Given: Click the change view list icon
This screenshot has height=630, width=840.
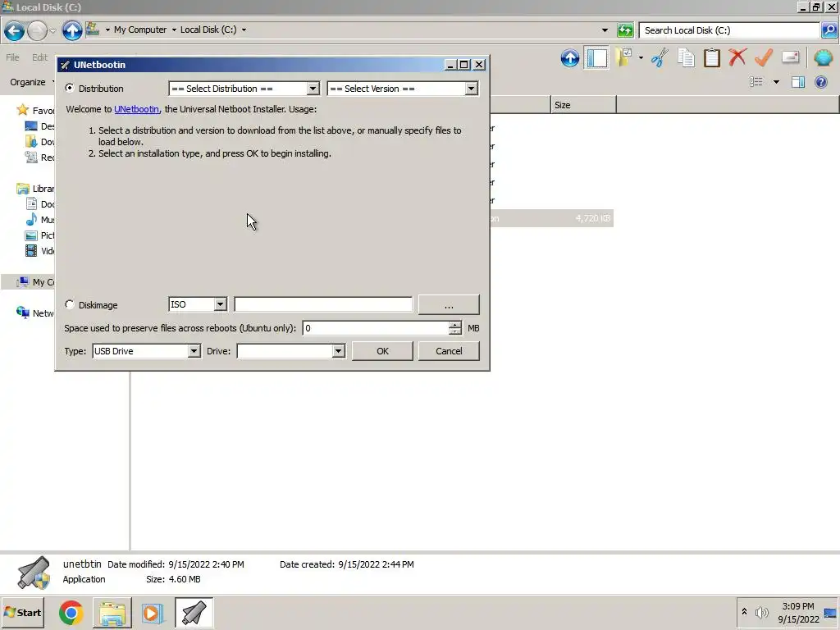Looking at the screenshot, I should tap(756, 82).
